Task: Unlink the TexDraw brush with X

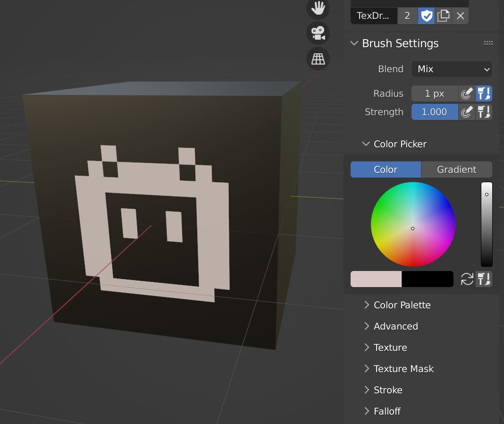Action: click(460, 16)
